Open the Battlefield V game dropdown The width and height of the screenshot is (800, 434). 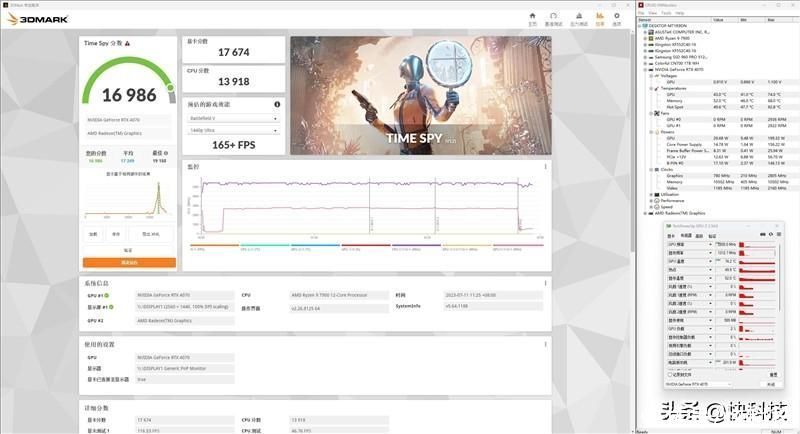233,118
